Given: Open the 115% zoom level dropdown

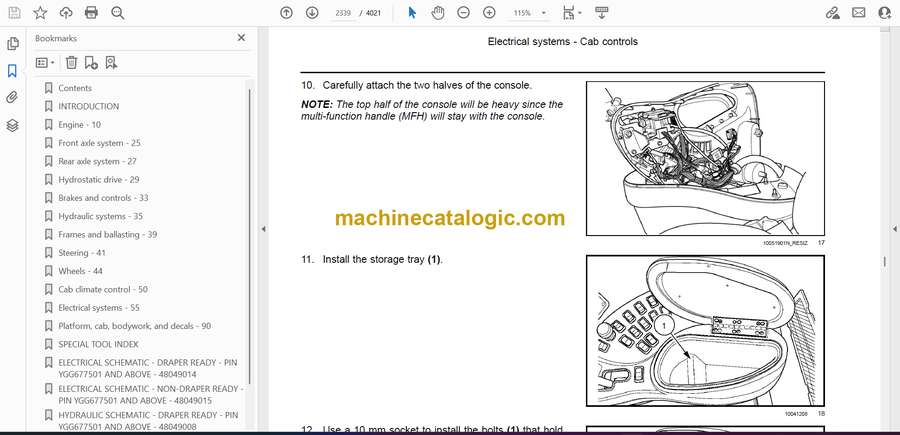Looking at the screenshot, I should pyautogui.click(x=527, y=13).
